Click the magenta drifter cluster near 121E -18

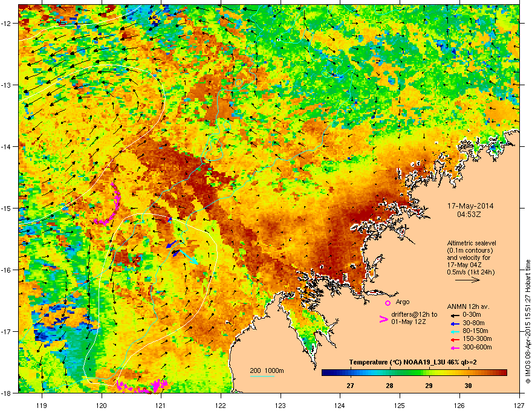tap(143, 386)
